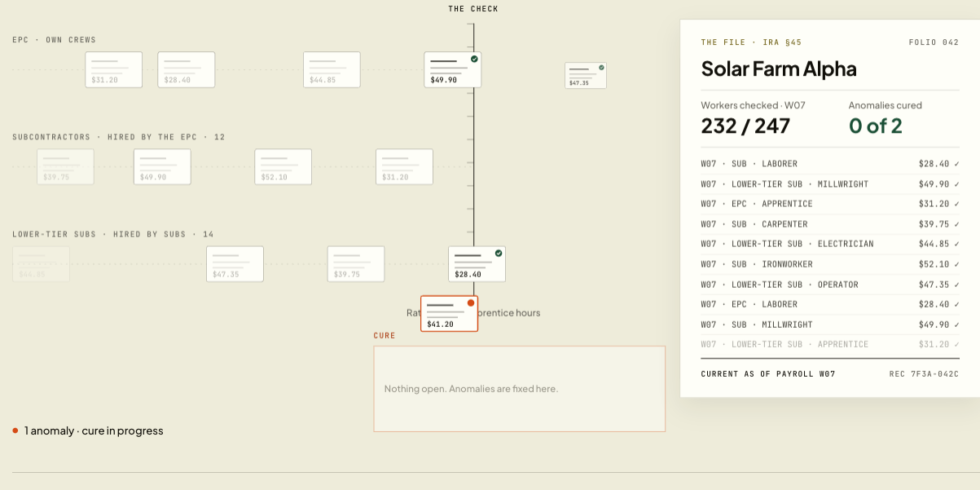The width and height of the screenshot is (980, 490).
Task: Click 'LOWER-TIER SUBS · HIRED BY SUBS · 14' heading
Action: 113,234
